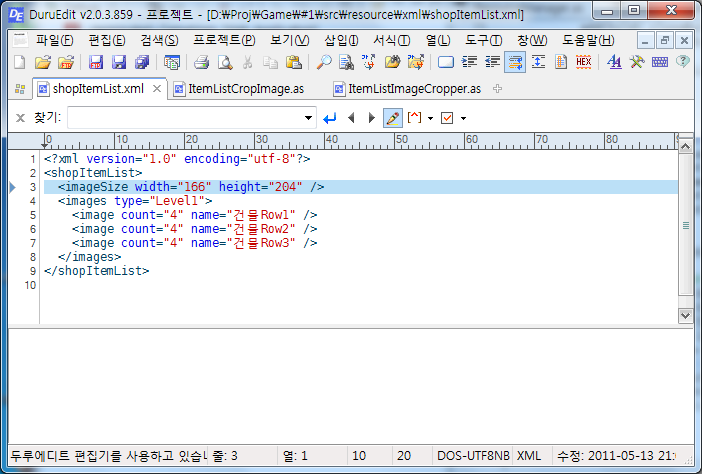The image size is (702, 474).
Task: Decrease indent with left-arrow lines icon
Action: point(492,62)
